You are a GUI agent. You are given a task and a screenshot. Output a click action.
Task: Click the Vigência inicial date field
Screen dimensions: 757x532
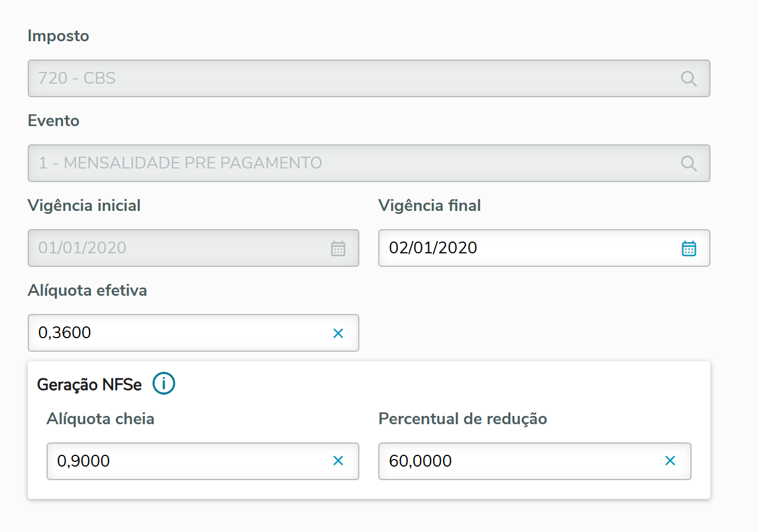click(x=177, y=248)
